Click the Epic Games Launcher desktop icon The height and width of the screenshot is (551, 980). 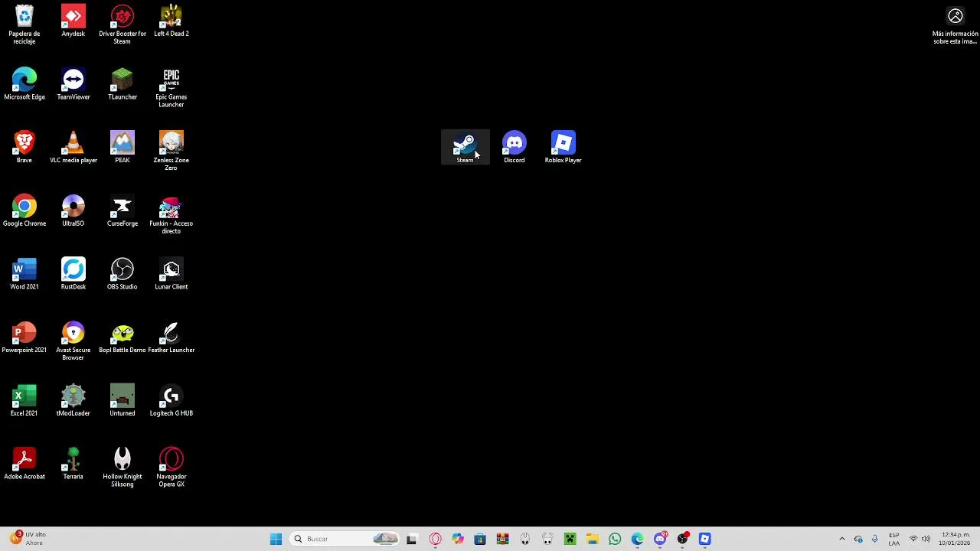[x=171, y=88]
